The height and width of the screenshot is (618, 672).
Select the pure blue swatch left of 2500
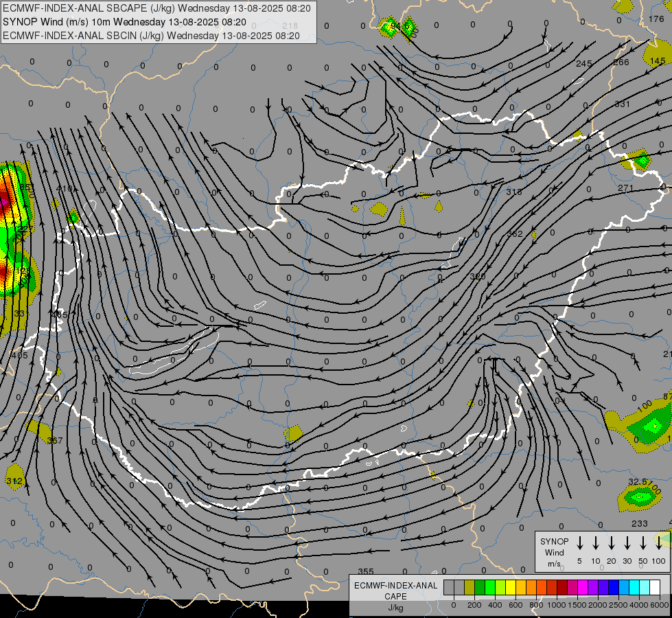pos(613,588)
